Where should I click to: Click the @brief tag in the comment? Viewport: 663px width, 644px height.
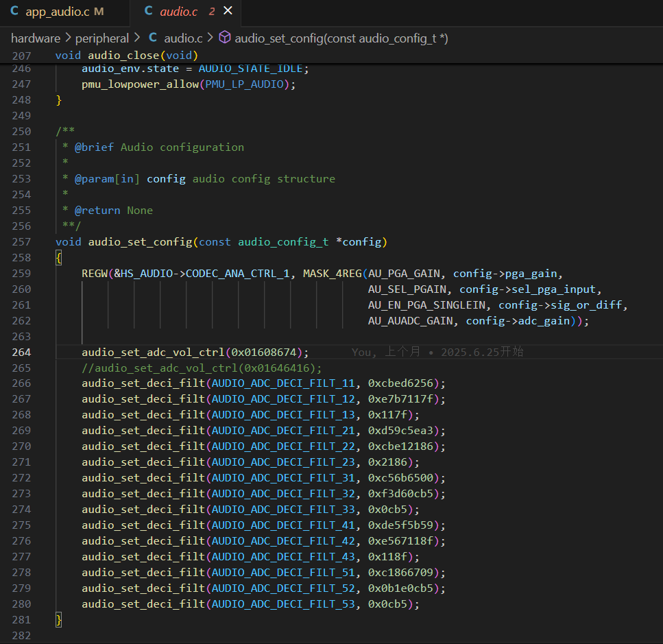click(x=95, y=147)
